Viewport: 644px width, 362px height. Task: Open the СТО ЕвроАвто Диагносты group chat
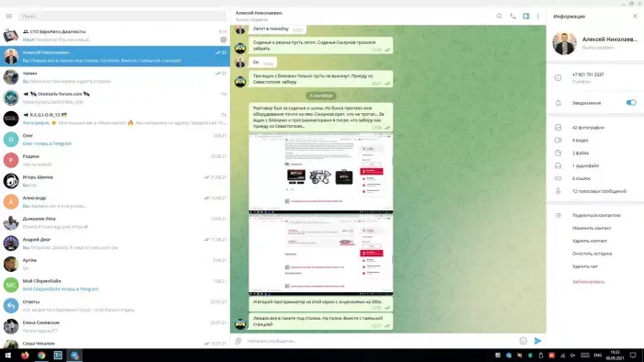(115, 35)
